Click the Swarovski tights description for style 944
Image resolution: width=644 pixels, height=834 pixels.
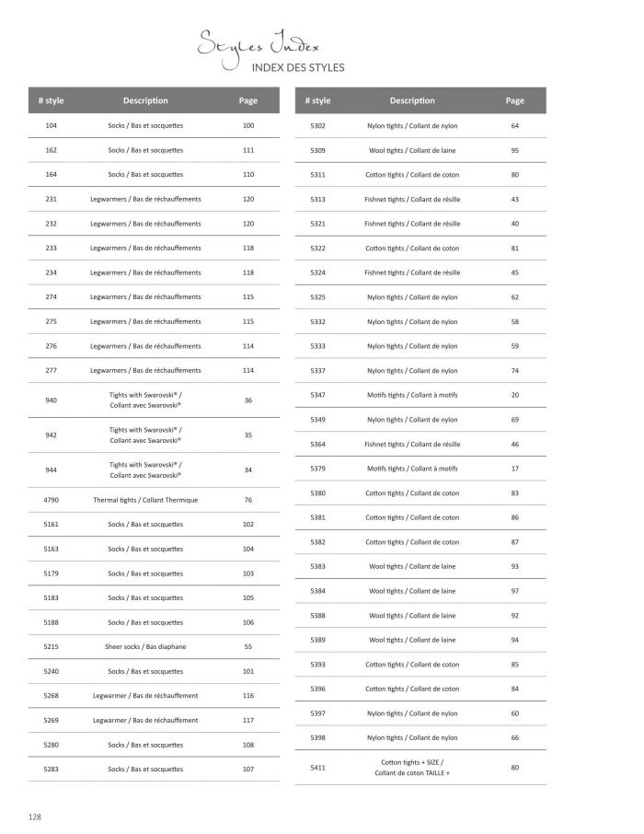[x=145, y=469]
